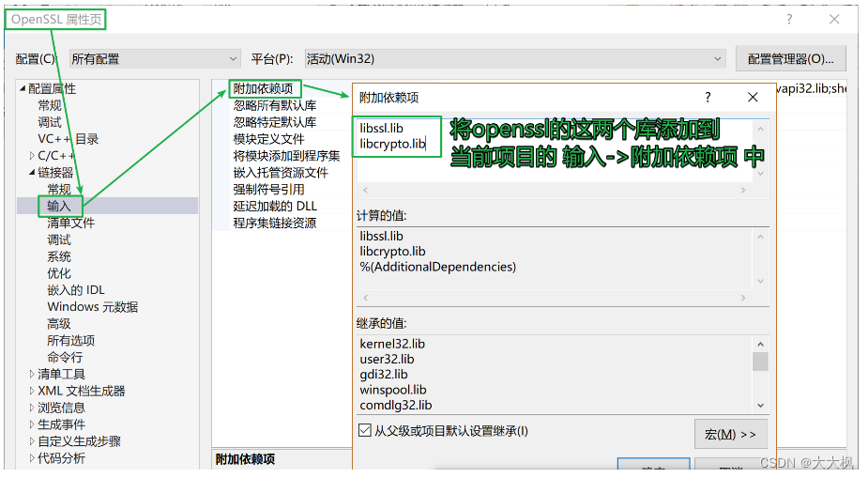
Task: Select Windows 元数据 tree item
Action: 93,307
